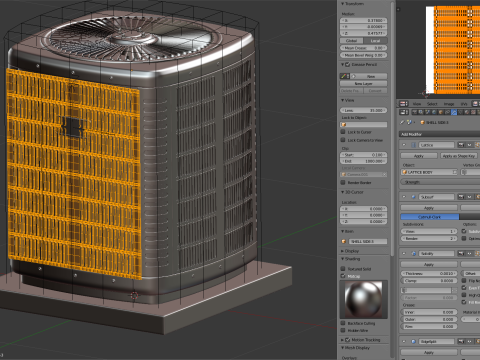Click Apply on the Subsurf modifier
Image resolution: width=480 pixels, height=360 pixels.
(x=429, y=208)
